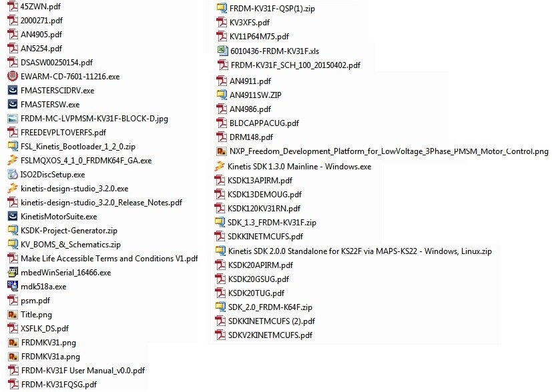
Task: Select file name FRDMKV31.png
Action: pyautogui.click(x=49, y=343)
